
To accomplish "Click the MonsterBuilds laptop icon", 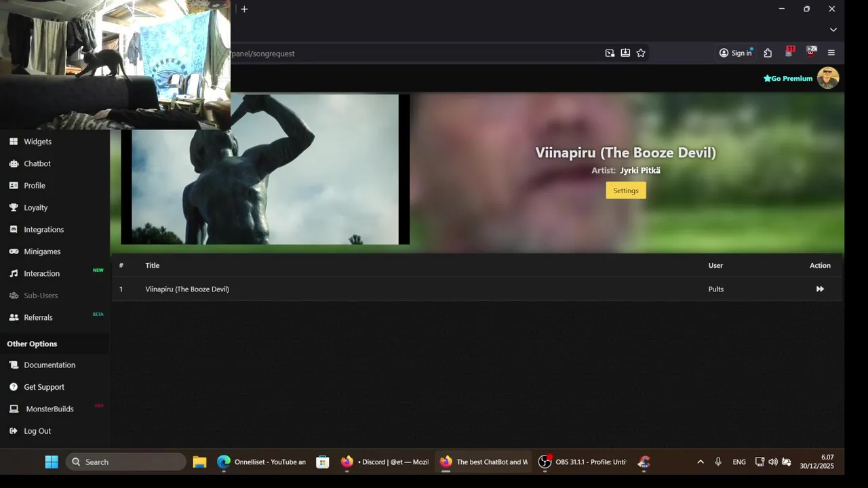I will pyautogui.click(x=14, y=409).
